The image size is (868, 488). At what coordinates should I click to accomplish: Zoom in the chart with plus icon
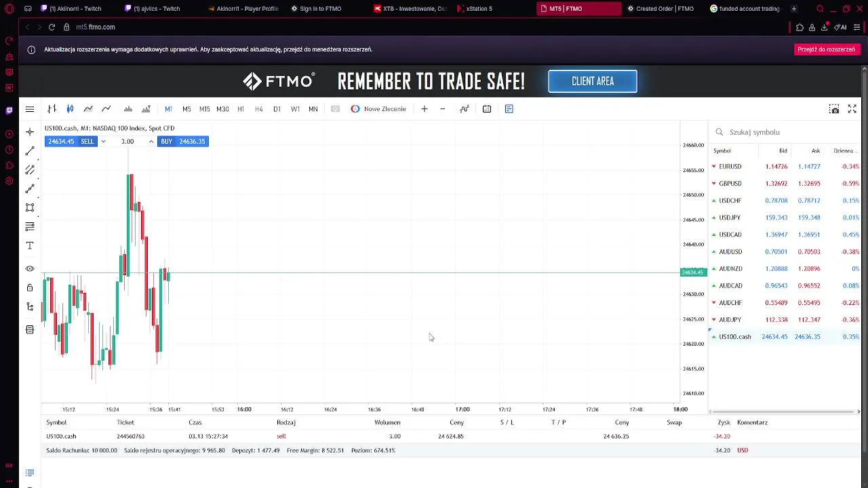point(425,109)
